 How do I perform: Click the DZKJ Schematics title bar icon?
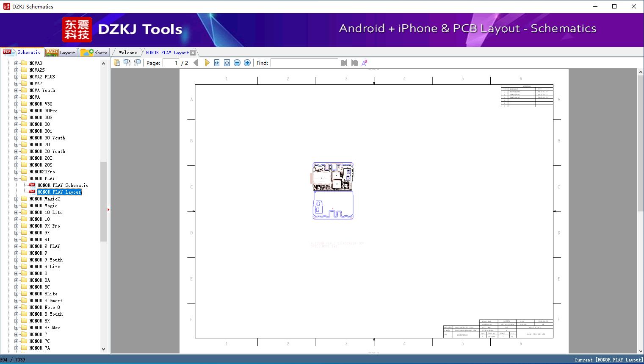[6, 6]
